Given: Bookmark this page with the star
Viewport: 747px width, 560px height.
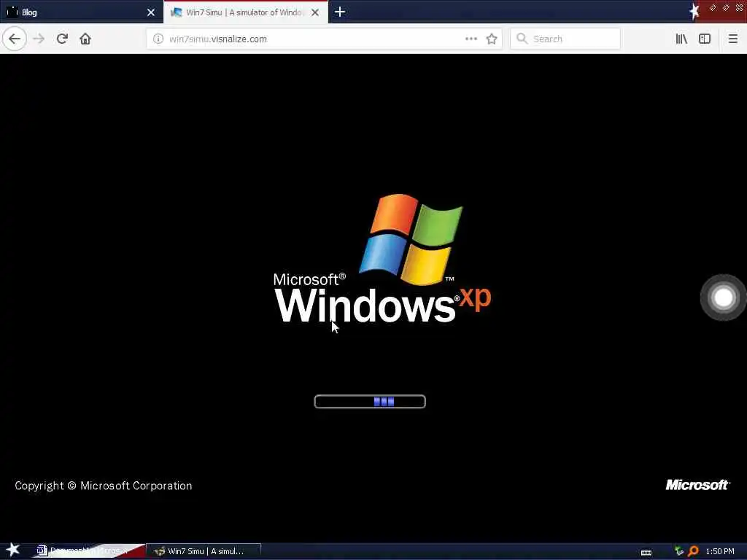Looking at the screenshot, I should click(492, 39).
